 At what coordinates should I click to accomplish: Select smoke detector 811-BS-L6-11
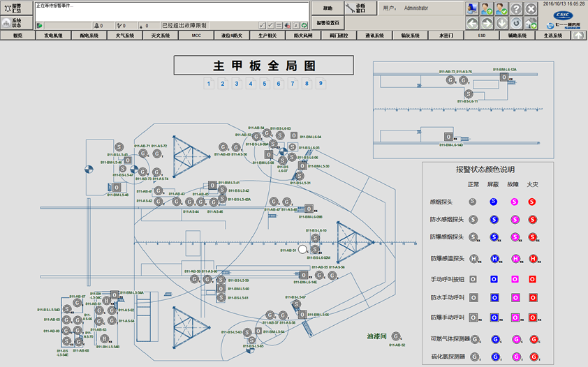(469, 94)
